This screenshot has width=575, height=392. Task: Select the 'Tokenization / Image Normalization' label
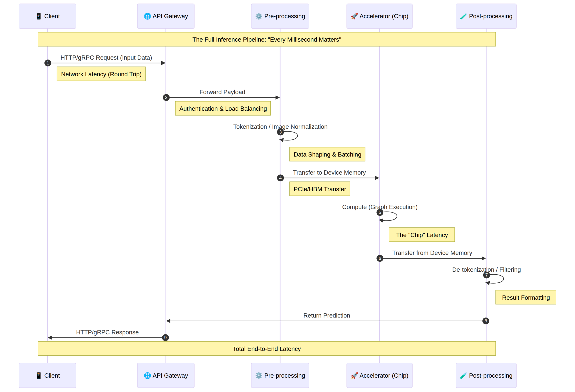pos(280,127)
